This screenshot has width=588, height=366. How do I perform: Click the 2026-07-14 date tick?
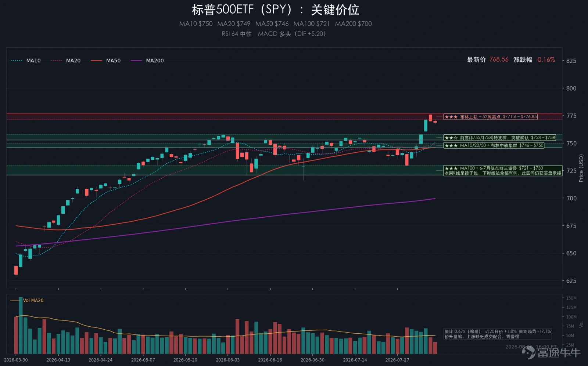pos(355,360)
